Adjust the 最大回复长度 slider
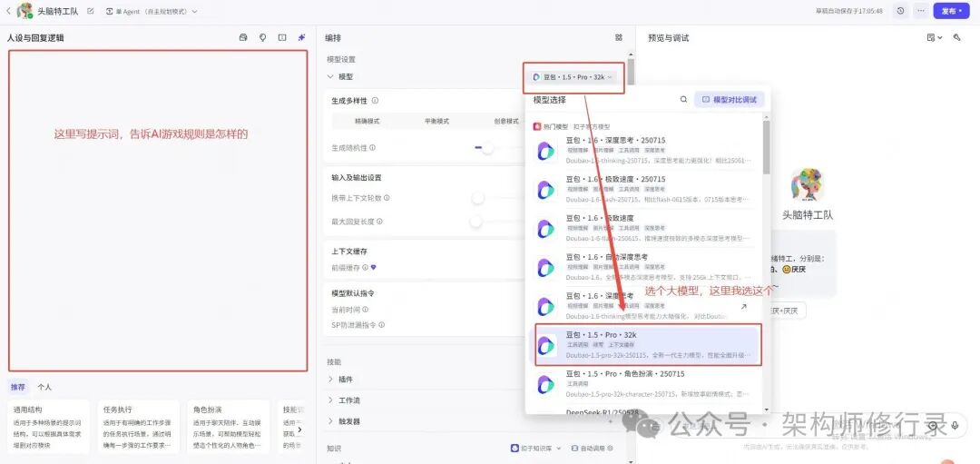The image size is (980, 464). [477, 222]
